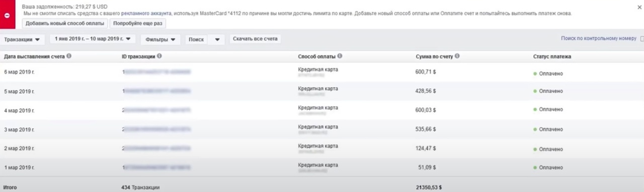Click Добавить новый способ оплаты button
Viewport: 644px width, 192px height.
pos(65,23)
